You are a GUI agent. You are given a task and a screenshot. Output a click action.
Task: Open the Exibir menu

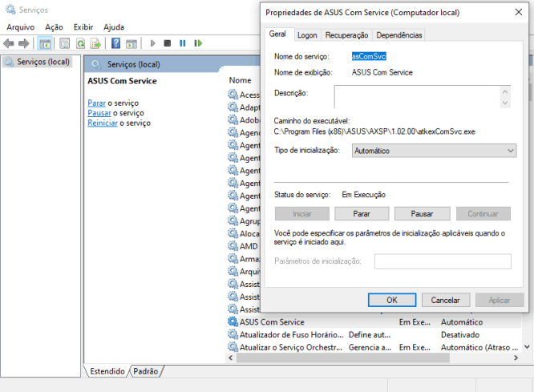pyautogui.click(x=83, y=27)
